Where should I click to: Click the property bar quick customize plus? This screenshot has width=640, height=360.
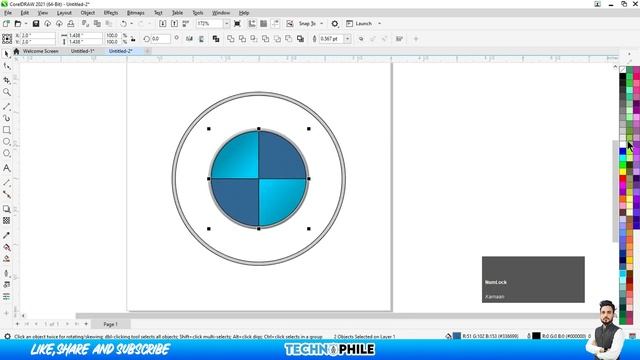pyautogui.click(x=416, y=39)
